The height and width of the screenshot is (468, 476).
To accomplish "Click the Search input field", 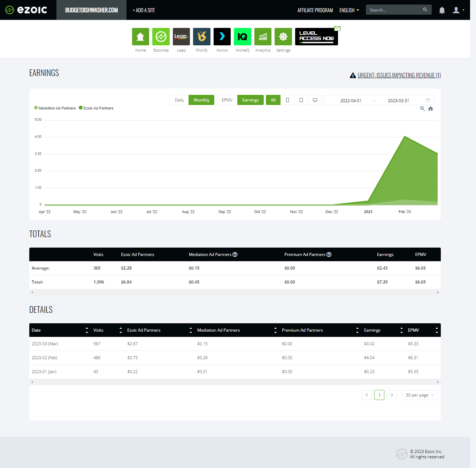I will (394, 10).
